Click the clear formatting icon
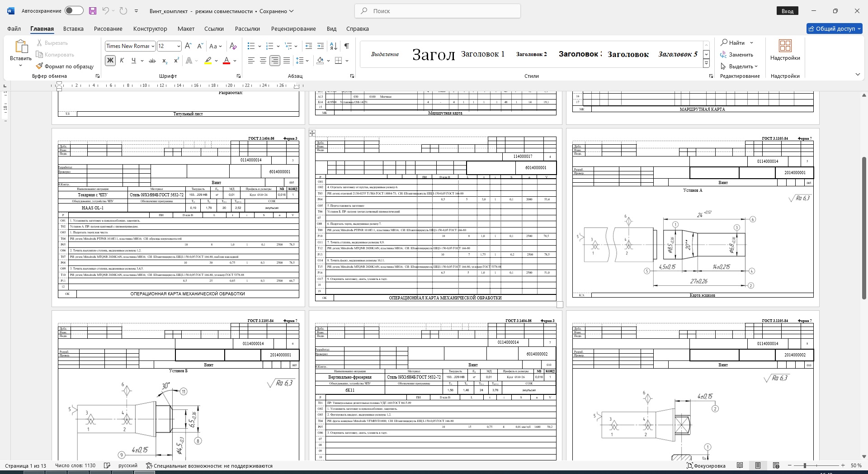 click(x=233, y=46)
